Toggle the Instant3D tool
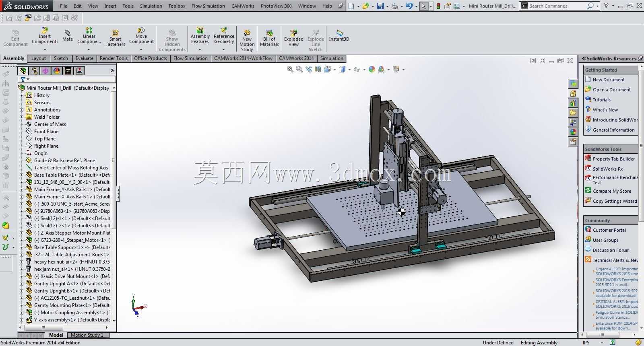 click(x=339, y=36)
